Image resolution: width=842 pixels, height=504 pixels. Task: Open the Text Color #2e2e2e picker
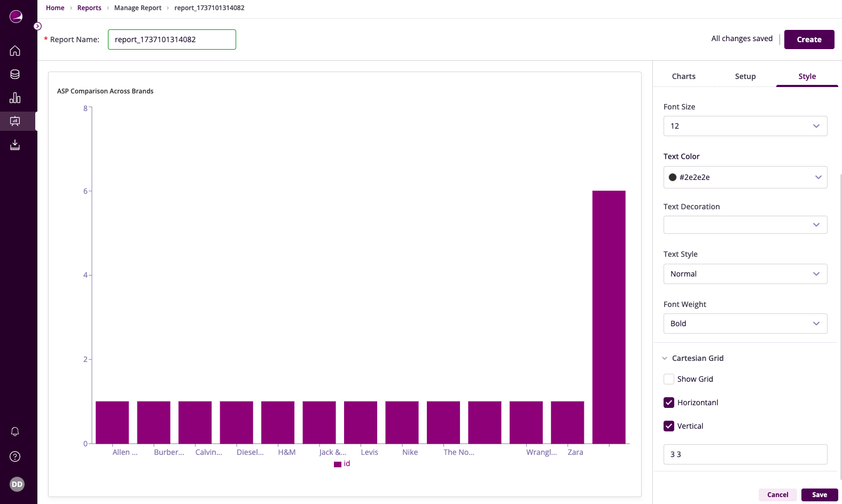(x=745, y=177)
